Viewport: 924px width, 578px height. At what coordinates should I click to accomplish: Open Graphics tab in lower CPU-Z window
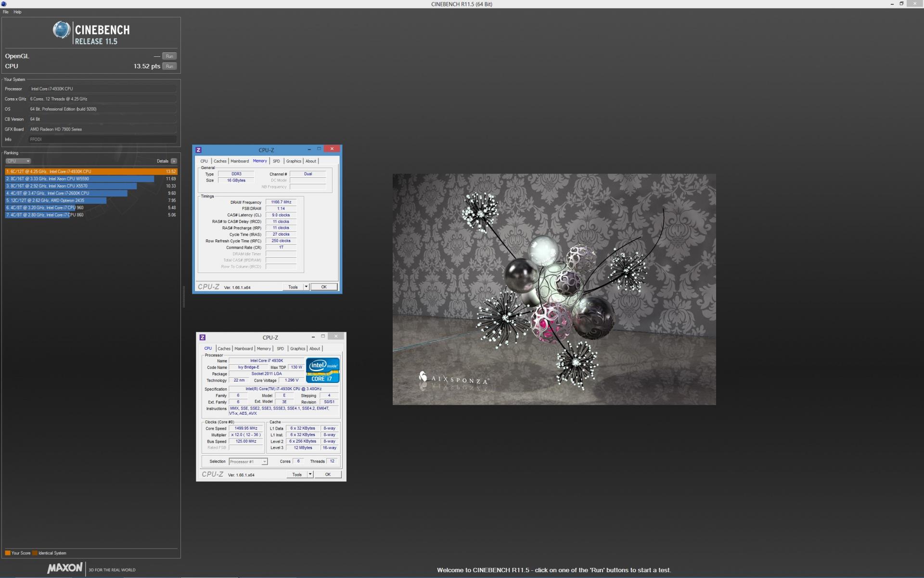coord(297,349)
